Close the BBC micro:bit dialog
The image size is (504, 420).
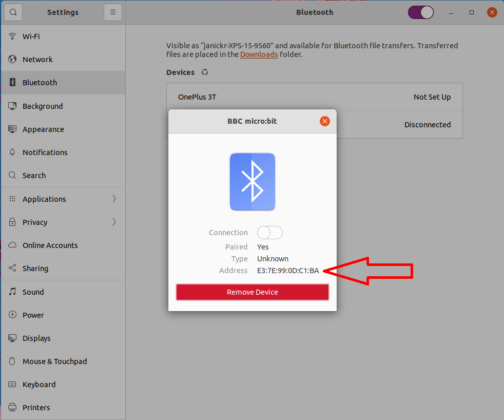325,121
